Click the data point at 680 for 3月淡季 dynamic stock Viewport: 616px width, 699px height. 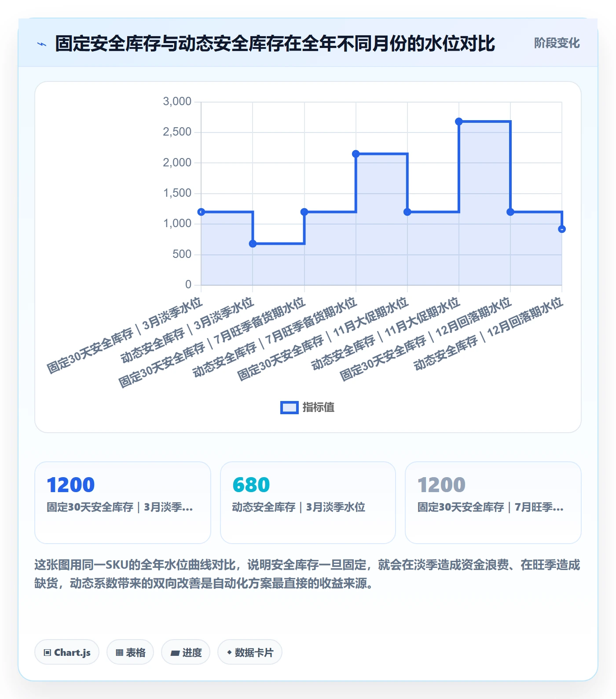pyautogui.click(x=253, y=244)
